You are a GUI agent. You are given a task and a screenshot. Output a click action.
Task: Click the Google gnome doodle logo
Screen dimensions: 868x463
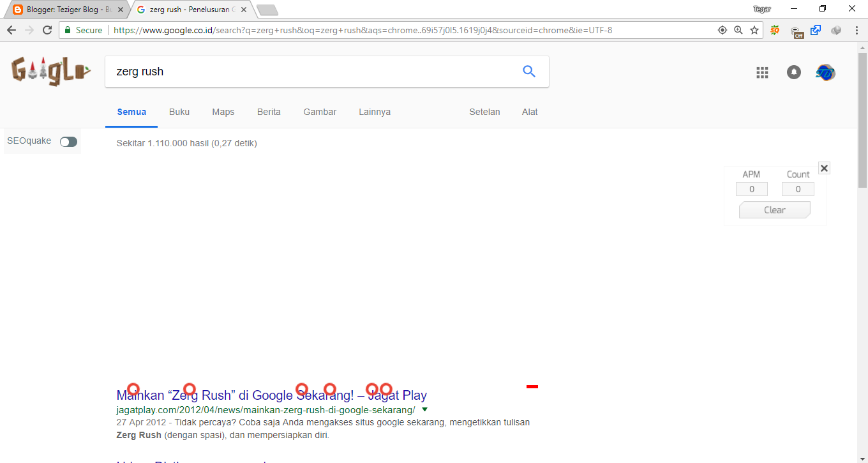[51, 72]
